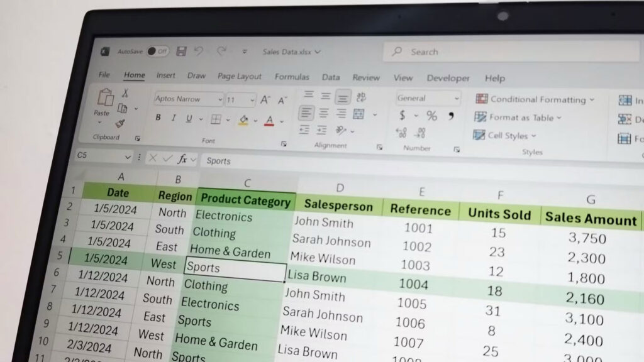Open the General number format dropdown
The image size is (644, 362).
(x=455, y=98)
